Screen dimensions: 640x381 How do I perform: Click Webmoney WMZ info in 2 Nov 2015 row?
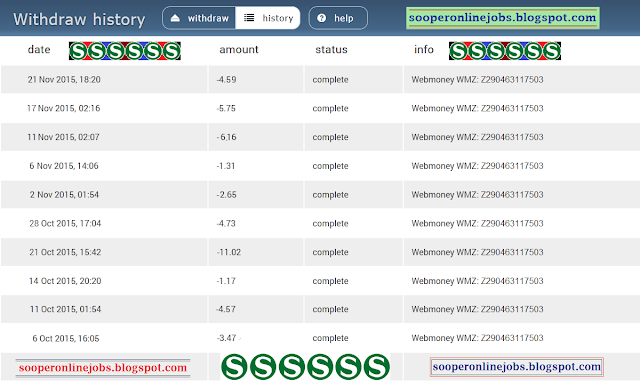point(477,195)
